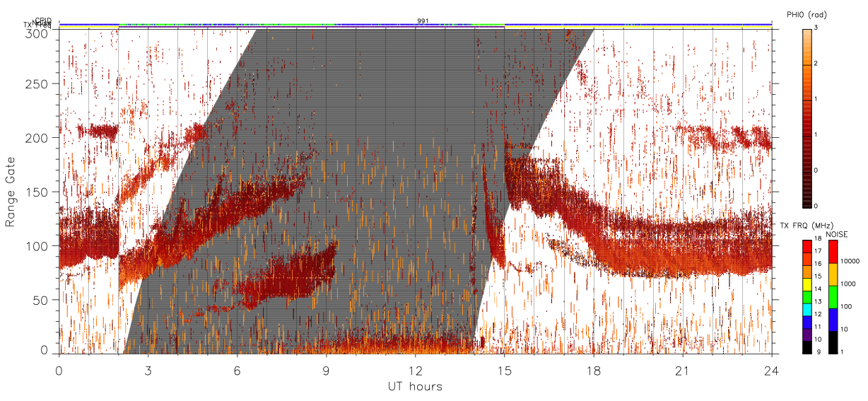Select the purple 10-11 MHz TX FRQ swatch
Image resolution: width=868 pixels, height=401 pixels.
point(807,335)
